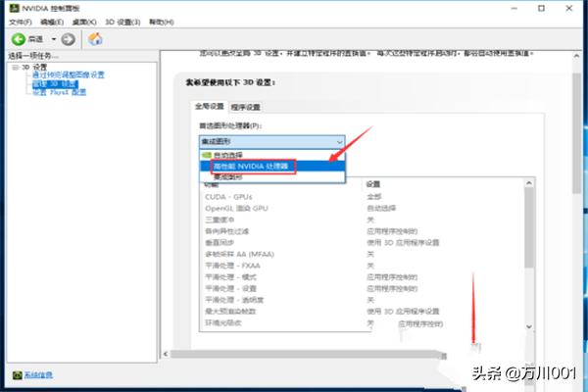Open the 系统信息 link
Screen dimensions: 588x392
[x=38, y=374]
